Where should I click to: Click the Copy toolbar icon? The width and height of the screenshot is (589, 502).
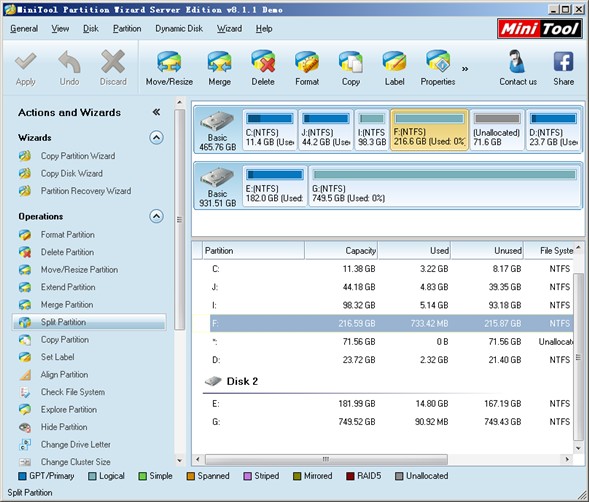click(x=351, y=62)
